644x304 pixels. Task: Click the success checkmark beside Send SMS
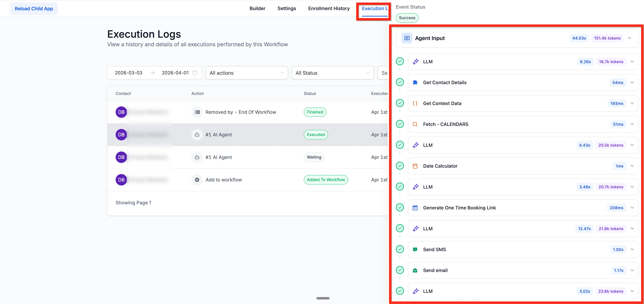point(400,249)
